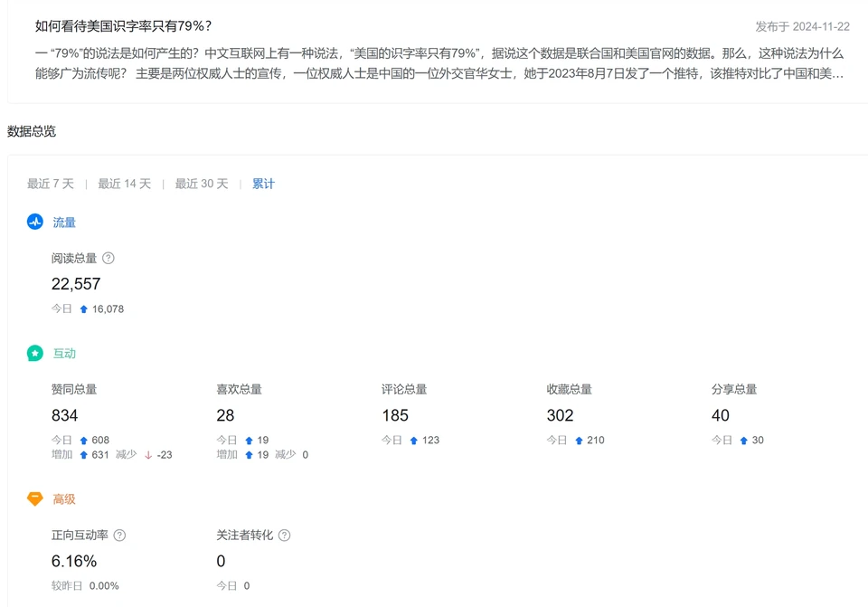Click today's comments value 123

tap(430, 441)
